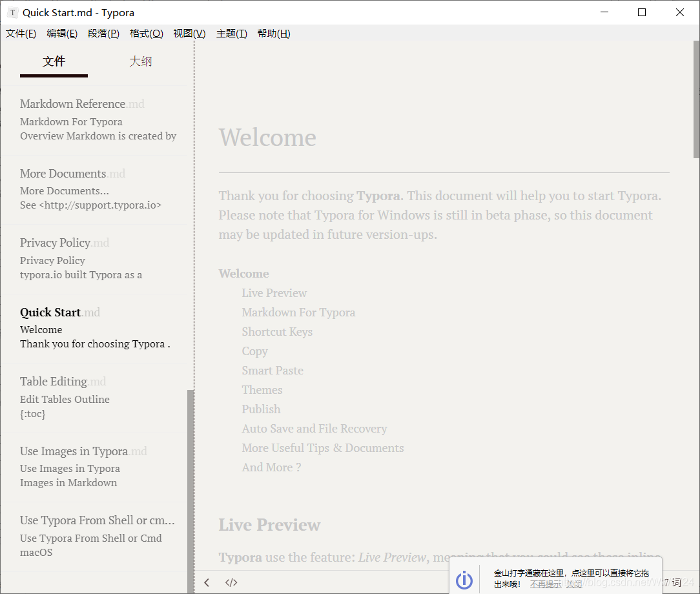This screenshot has width=700, height=594.
Task: Minimize the Typora window
Action: (x=604, y=12)
